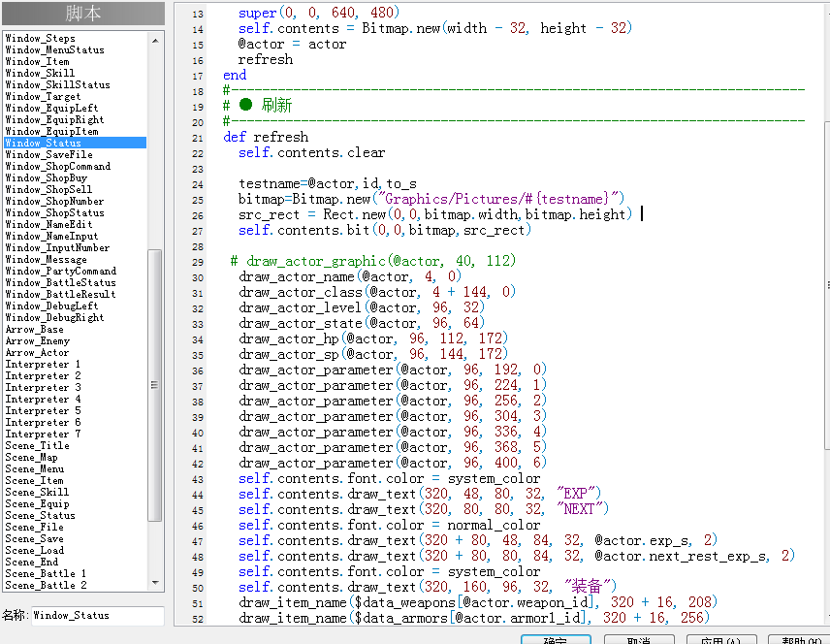
Task: Select the Window_ShopNumber script
Action: (54, 202)
